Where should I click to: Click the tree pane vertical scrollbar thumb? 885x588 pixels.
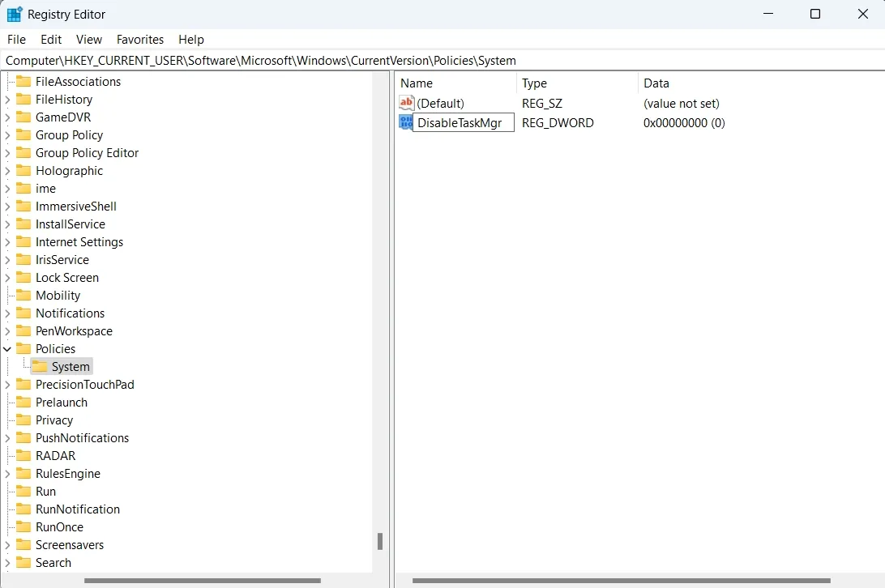380,541
